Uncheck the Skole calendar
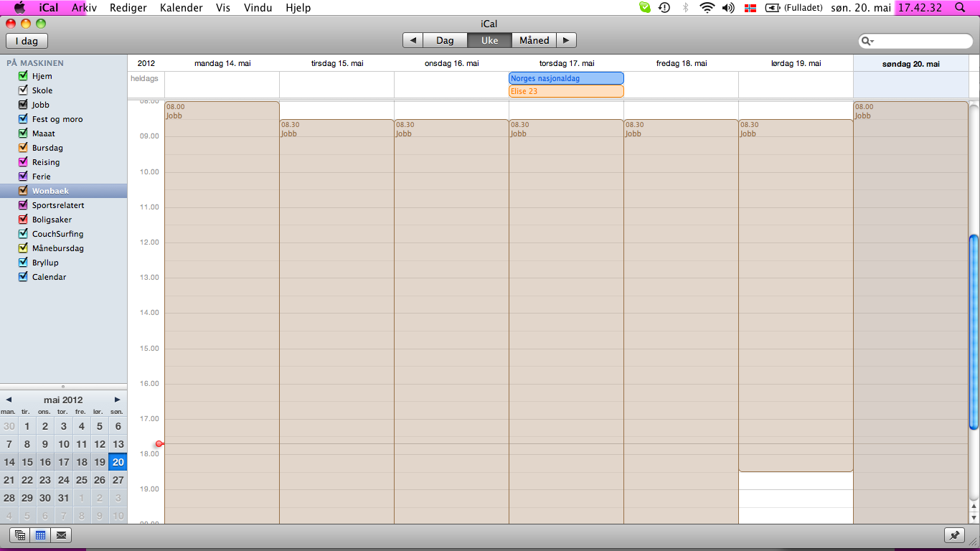Image resolution: width=980 pixels, height=551 pixels. tap(23, 90)
